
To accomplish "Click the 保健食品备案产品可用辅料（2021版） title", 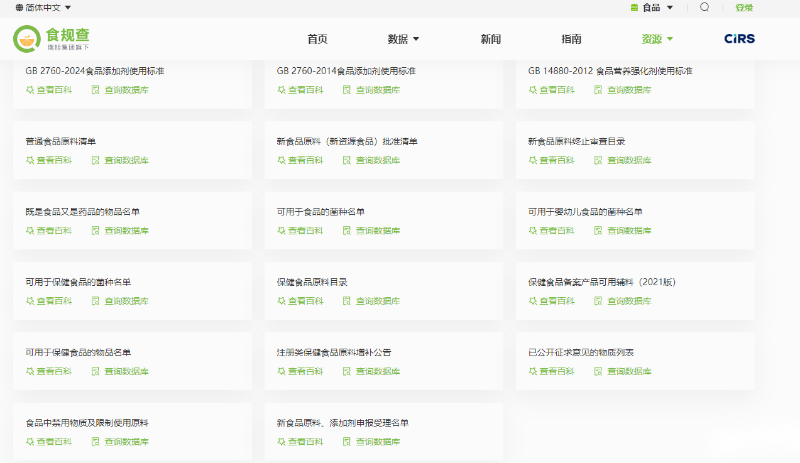I will pos(602,282).
